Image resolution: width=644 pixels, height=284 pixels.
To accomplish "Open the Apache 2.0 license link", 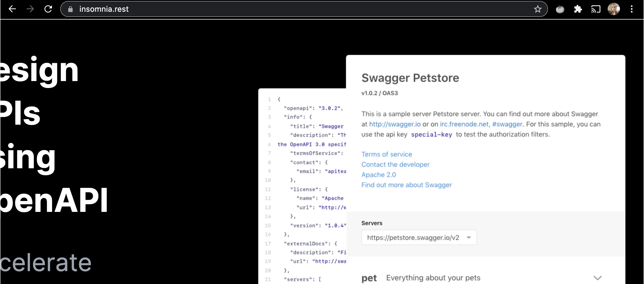I will (x=378, y=175).
